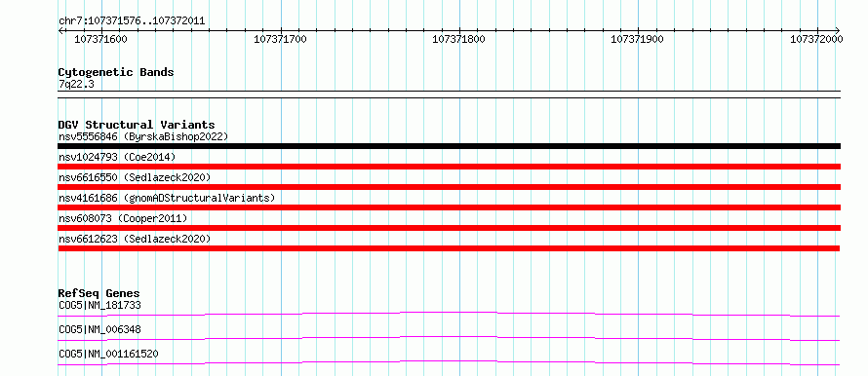Click the left arrow of the ruler
868x376 pixels.
pos(60,30)
